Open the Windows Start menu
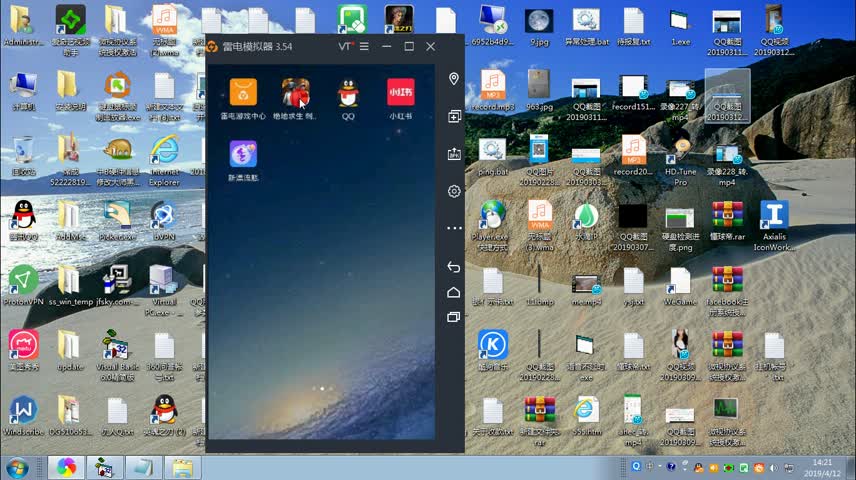The height and width of the screenshot is (480, 856). click(x=17, y=469)
